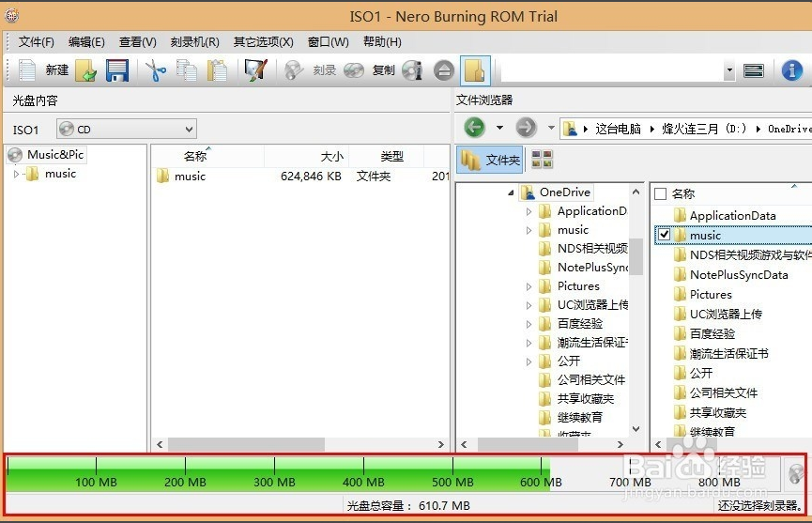Open the blue information icon
Viewport: 812px width, 523px height.
point(791,69)
